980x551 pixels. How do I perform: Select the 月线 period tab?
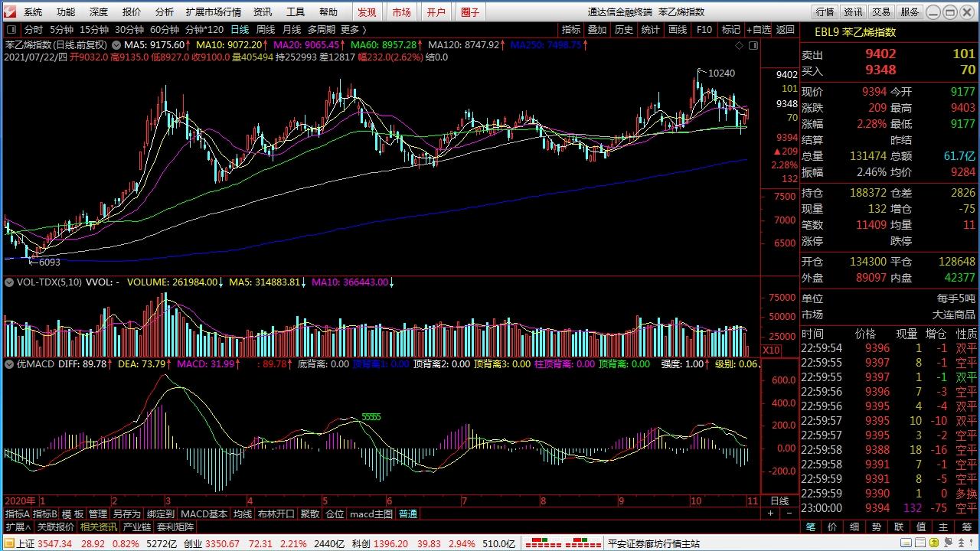[x=292, y=30]
